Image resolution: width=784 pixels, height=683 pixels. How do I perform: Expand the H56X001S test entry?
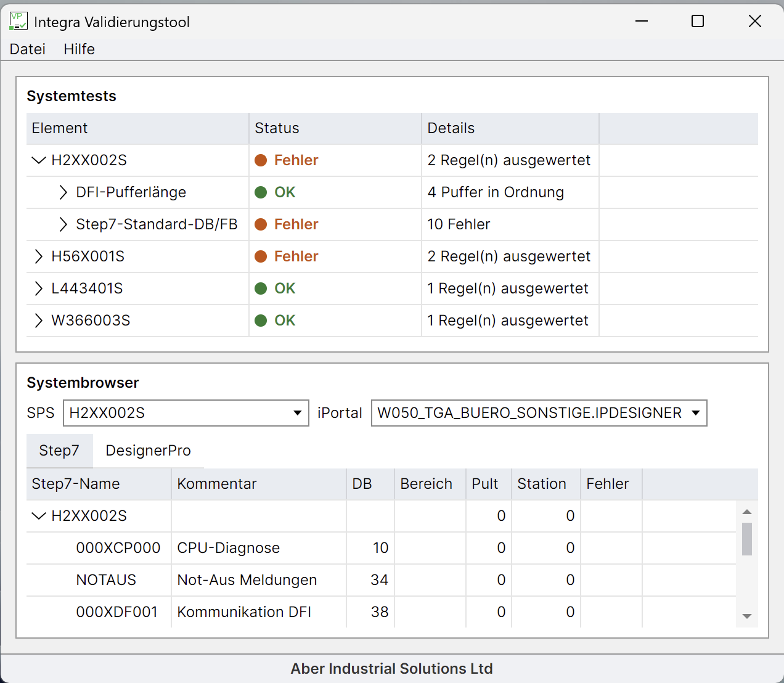pos(38,256)
